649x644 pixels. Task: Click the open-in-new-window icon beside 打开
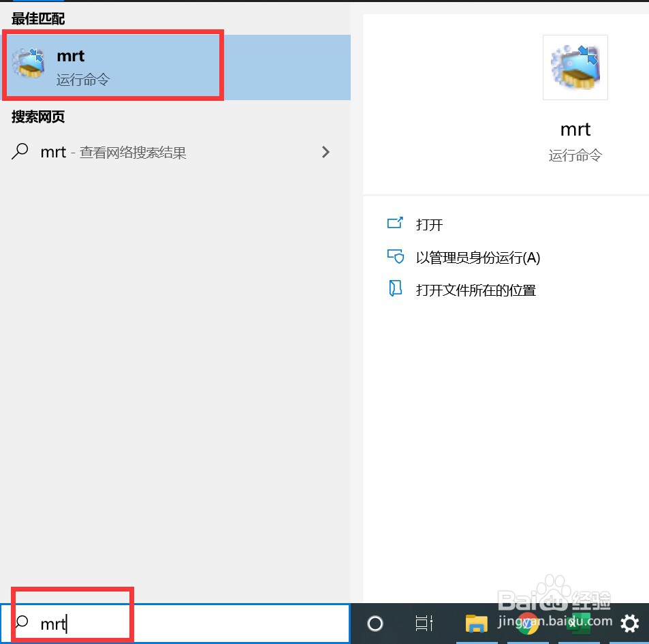[396, 223]
